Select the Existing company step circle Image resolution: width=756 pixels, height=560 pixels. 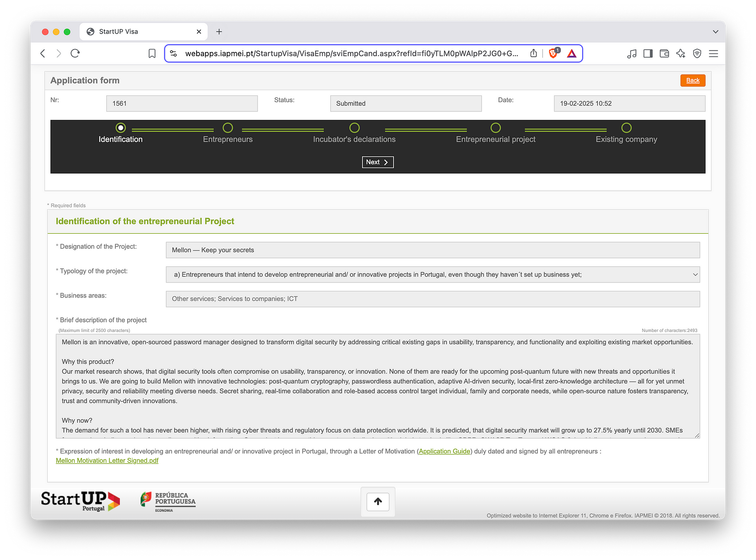click(x=627, y=127)
